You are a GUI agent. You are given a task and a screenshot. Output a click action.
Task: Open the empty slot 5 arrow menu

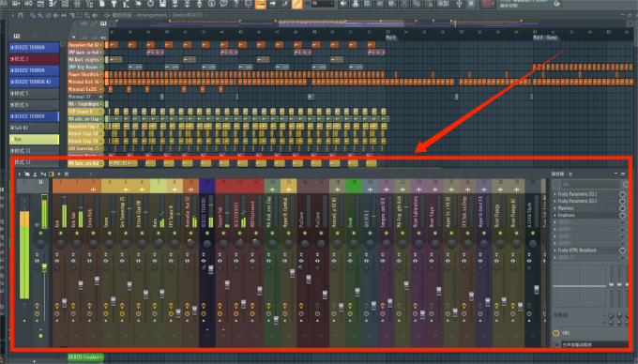coord(555,222)
